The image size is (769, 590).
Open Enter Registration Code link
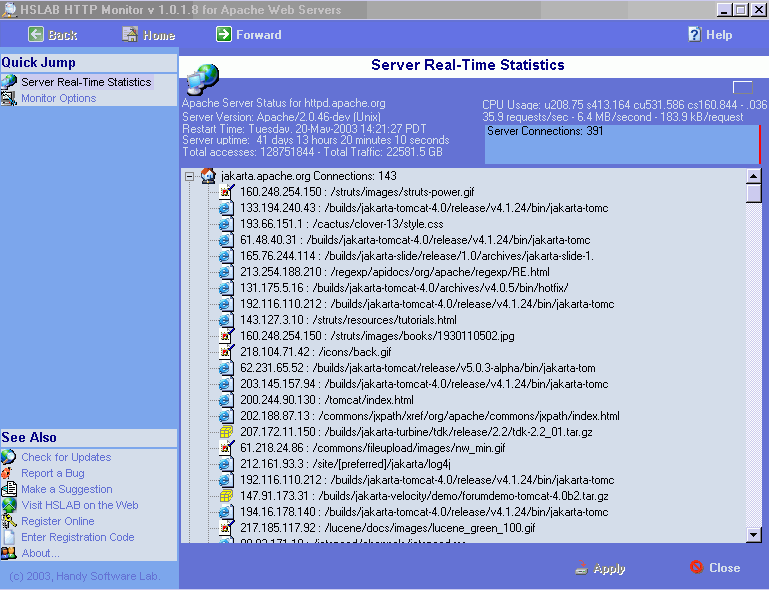77,537
